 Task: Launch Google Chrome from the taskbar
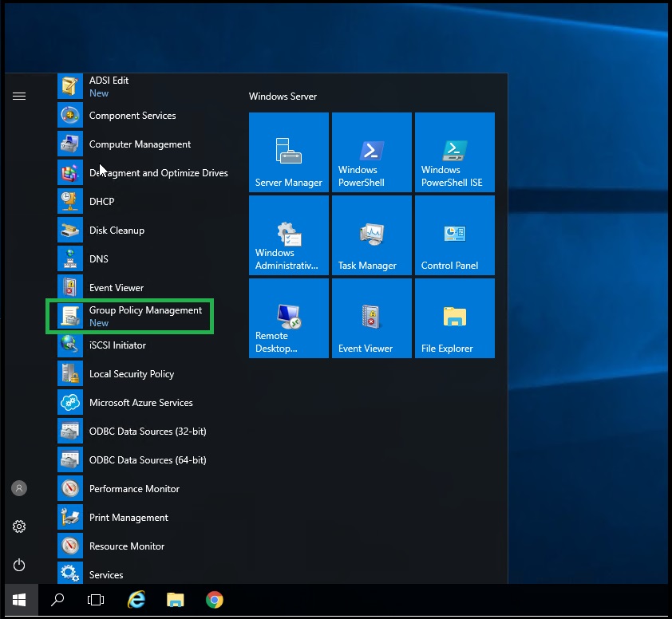[x=214, y=600]
